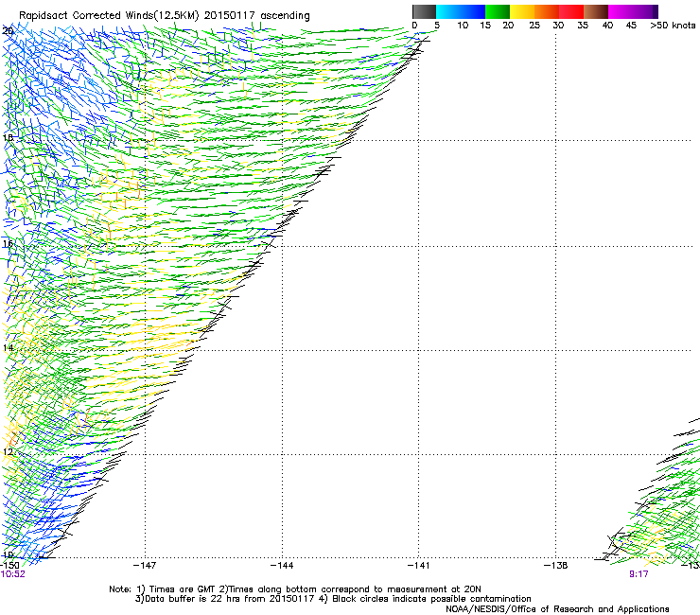Viewport: 700px width, 615px height.
Task: Click the gray 0-5 knots color swatch
Action: (x=424, y=11)
